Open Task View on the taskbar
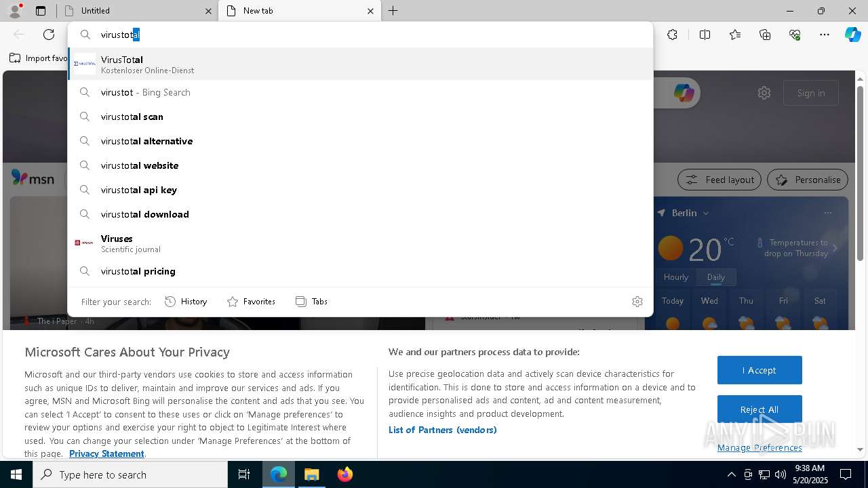Image resolution: width=868 pixels, height=488 pixels. pyautogui.click(x=244, y=474)
